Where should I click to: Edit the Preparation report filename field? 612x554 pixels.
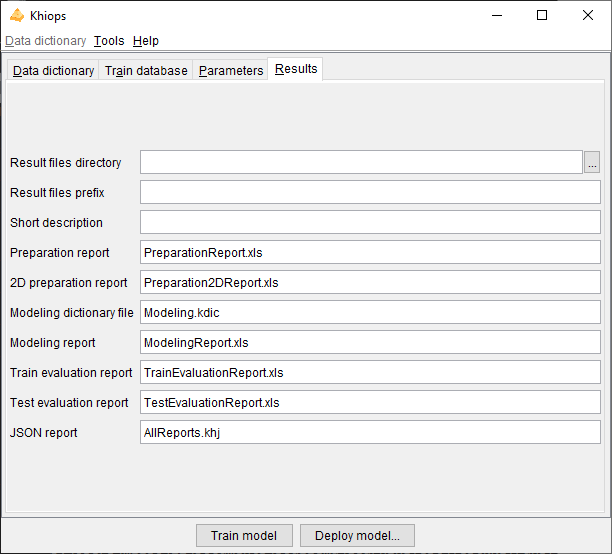coord(370,252)
